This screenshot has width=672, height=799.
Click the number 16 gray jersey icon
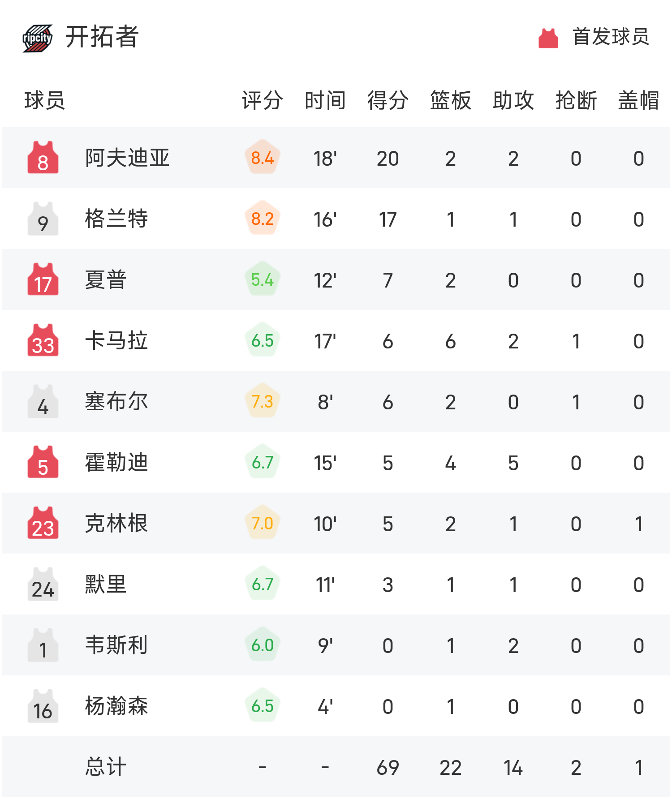[43, 706]
